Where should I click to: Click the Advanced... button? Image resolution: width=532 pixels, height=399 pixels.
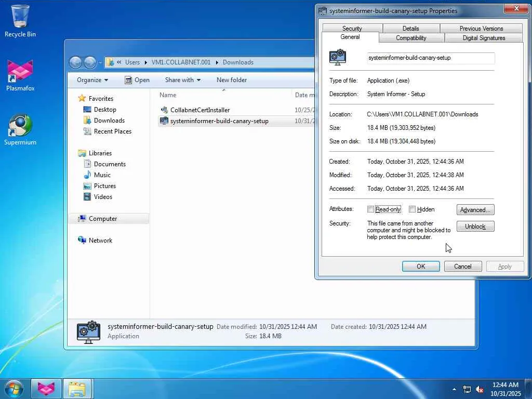point(475,210)
